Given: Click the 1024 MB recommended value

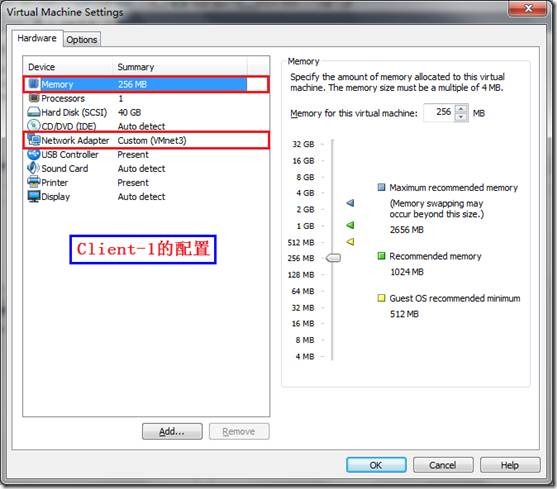Looking at the screenshot, I should (x=407, y=272).
